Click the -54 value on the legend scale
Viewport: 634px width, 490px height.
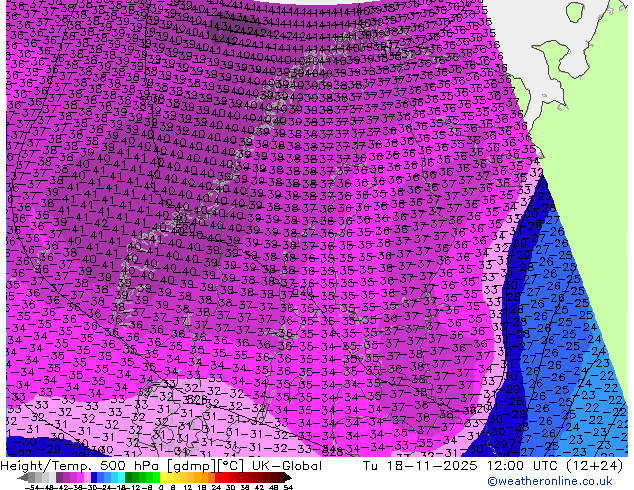[x=31, y=487]
